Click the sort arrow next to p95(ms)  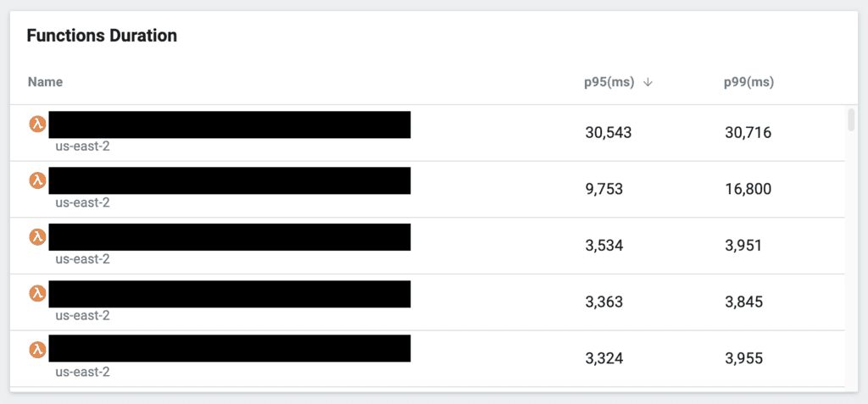(x=648, y=82)
